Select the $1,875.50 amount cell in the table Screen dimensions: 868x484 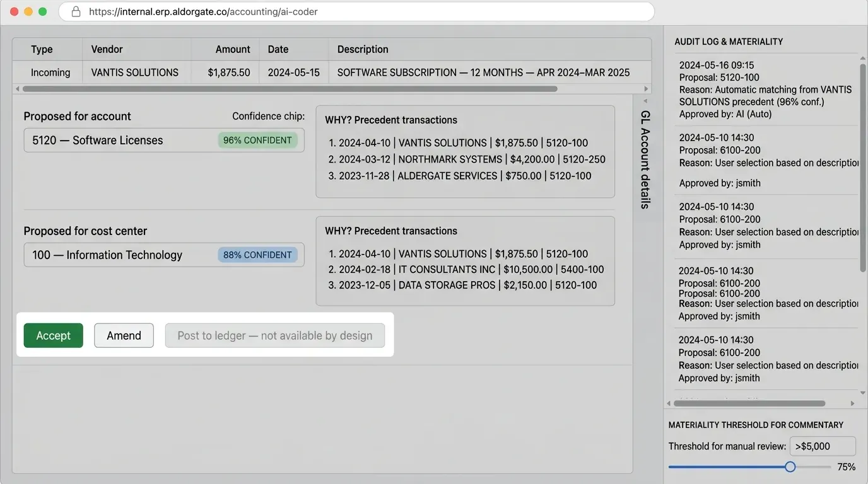coord(225,72)
